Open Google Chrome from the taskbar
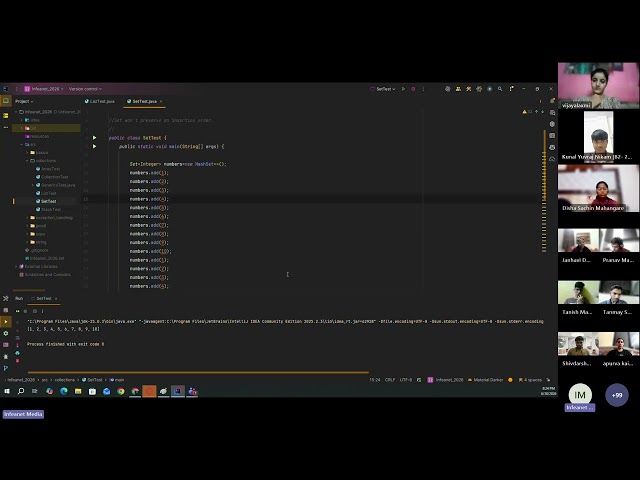 click(x=121, y=391)
